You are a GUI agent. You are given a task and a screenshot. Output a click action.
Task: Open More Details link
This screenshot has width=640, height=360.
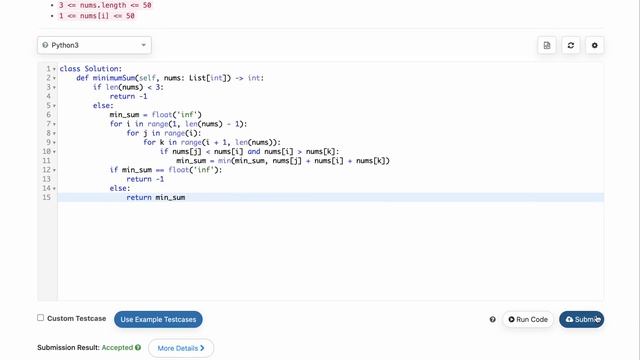[181, 348]
